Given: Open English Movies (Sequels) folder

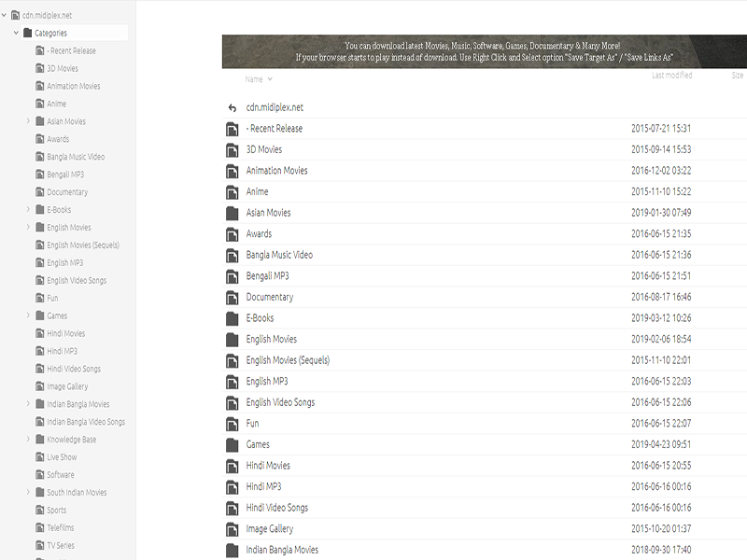Looking at the screenshot, I should click(x=288, y=360).
